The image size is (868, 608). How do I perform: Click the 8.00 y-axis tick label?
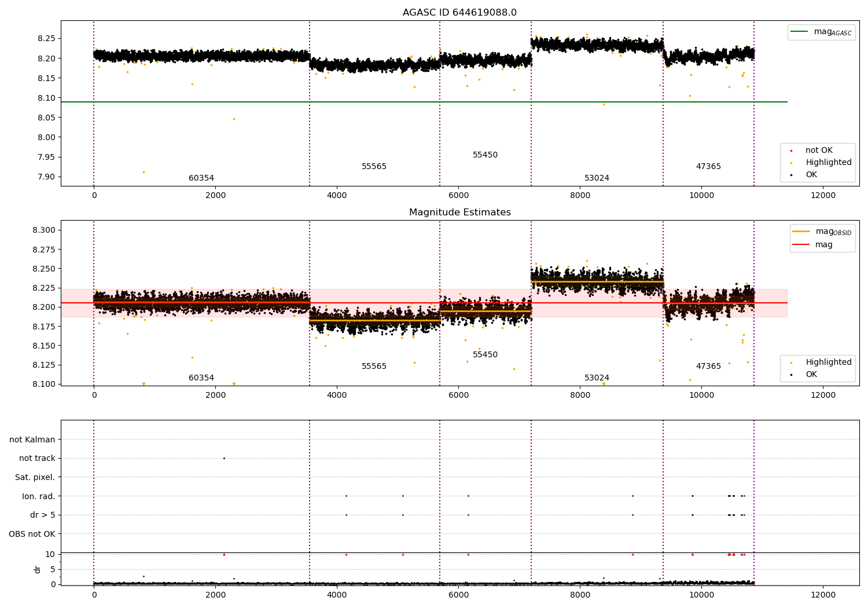pyautogui.click(x=46, y=138)
